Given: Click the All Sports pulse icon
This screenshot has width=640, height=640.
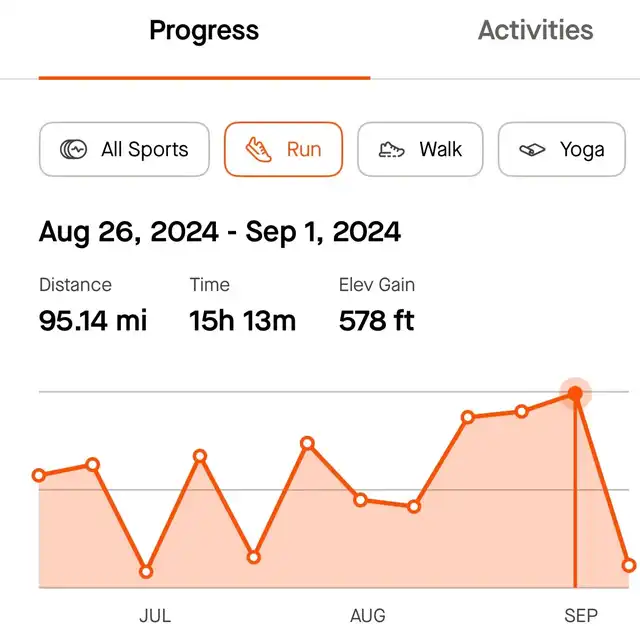Looking at the screenshot, I should 73,149.
